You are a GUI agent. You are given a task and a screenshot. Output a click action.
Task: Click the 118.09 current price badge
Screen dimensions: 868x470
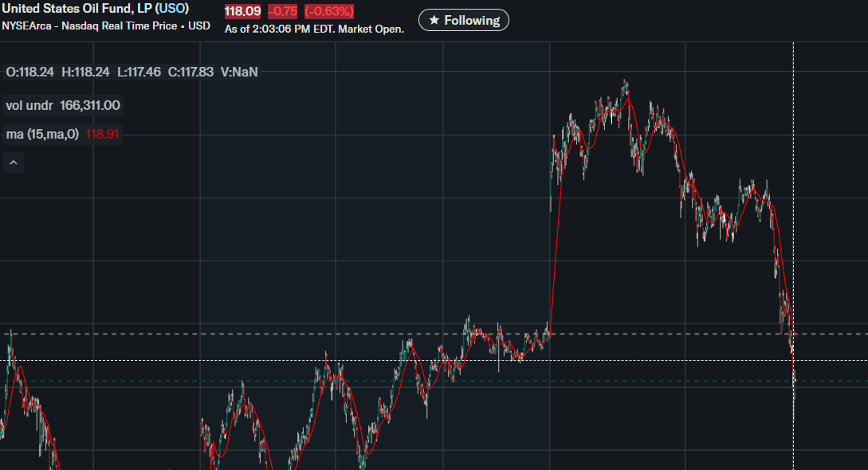tap(242, 11)
